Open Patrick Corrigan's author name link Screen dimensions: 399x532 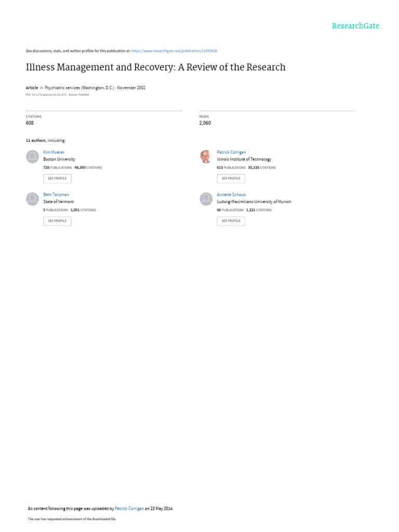coord(231,152)
